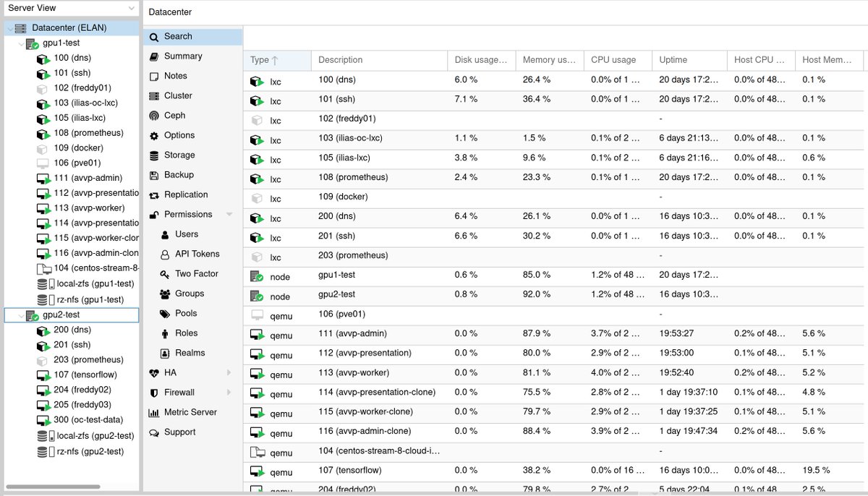The image size is (868, 496).
Task: Sort by the Type column header
Action: pyautogui.click(x=277, y=60)
